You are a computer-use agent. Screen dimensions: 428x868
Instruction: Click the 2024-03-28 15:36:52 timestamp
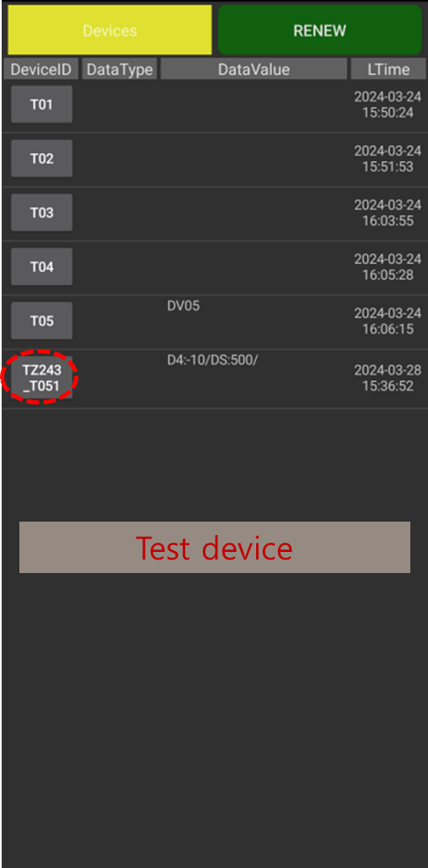point(388,378)
